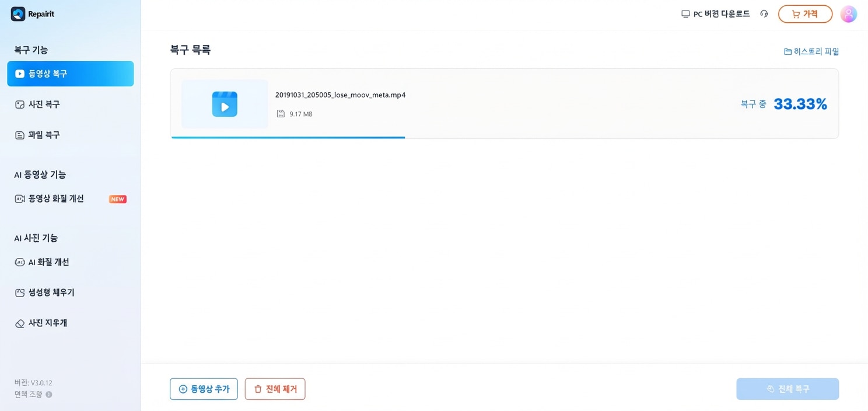Click the Repairit logo icon
This screenshot has height=411, width=868.
coord(18,14)
